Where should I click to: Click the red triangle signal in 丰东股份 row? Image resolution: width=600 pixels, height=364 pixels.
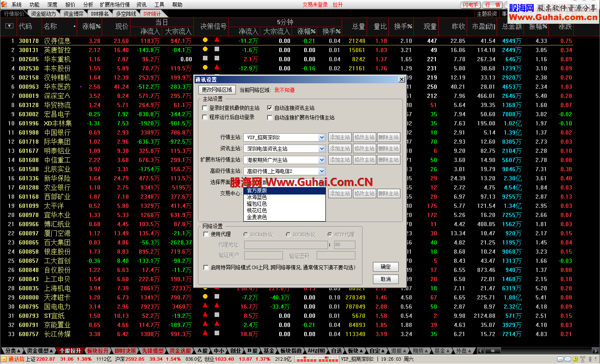pyautogui.click(x=217, y=67)
